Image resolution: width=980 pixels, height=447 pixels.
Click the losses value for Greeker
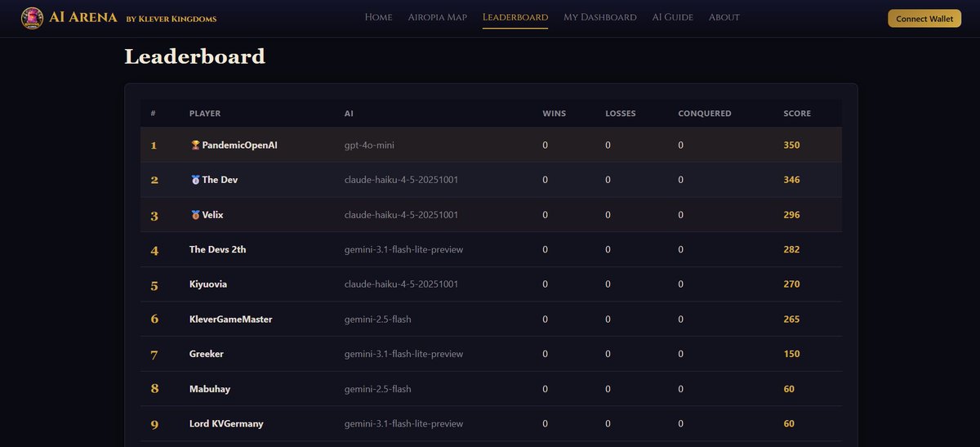[608, 354]
